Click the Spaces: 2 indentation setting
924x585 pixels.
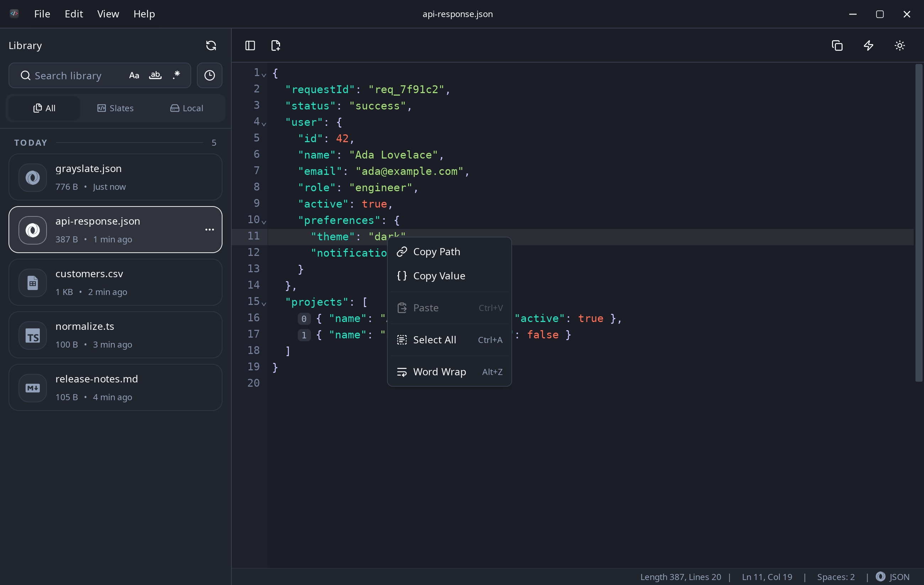836,577
